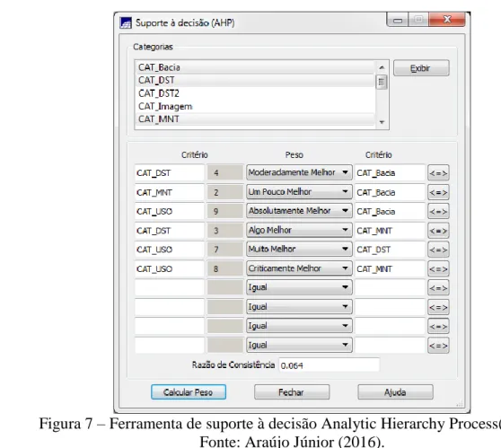The width and height of the screenshot is (501, 448).
Task: Click the categories list scrollbar thumb
Action: pos(382,82)
